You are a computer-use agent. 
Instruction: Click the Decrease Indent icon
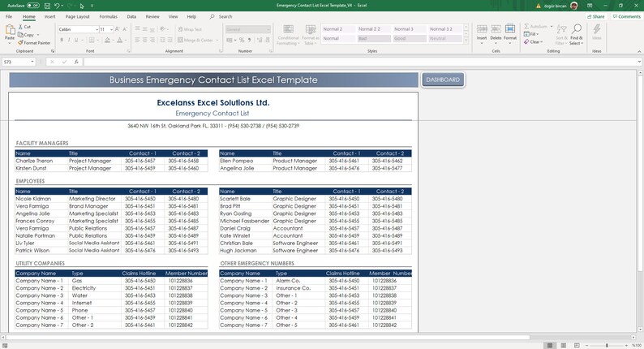(163, 41)
